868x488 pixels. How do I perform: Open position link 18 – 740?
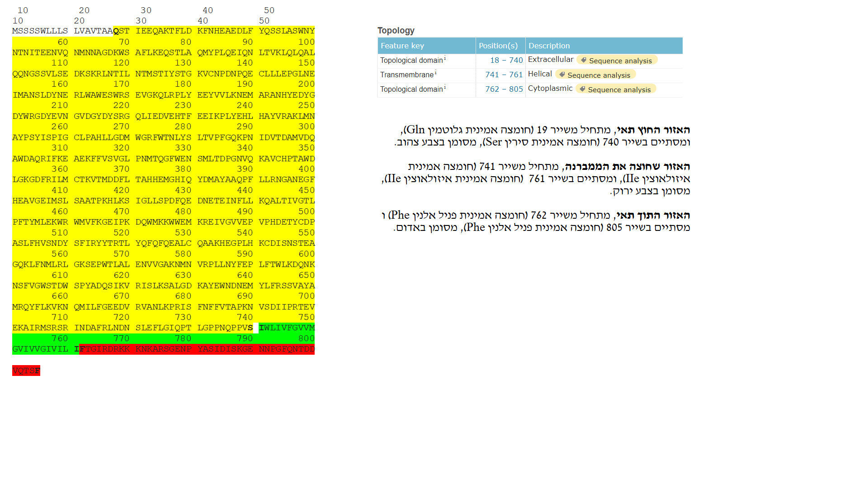[506, 60]
